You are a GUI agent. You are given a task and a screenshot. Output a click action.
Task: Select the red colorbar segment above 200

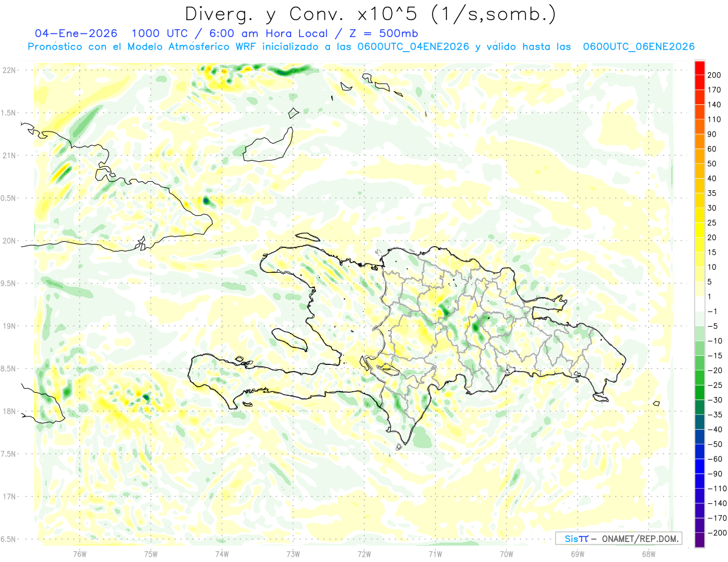point(700,69)
